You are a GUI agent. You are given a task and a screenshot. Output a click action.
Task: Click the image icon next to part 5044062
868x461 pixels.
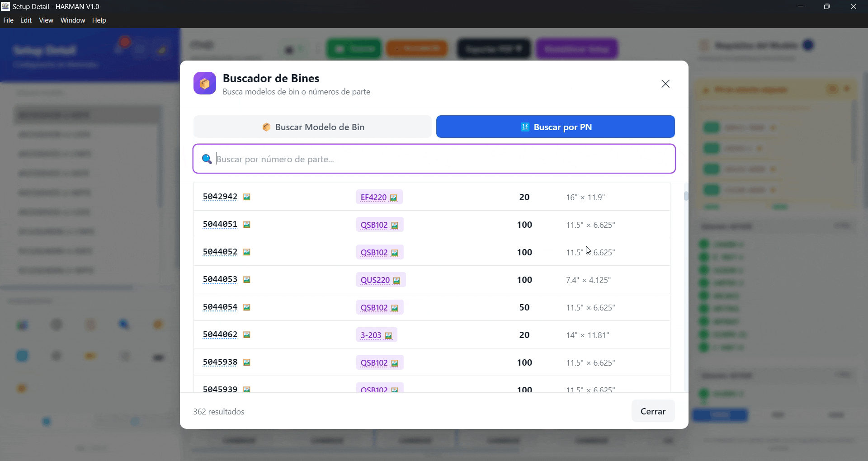click(247, 334)
